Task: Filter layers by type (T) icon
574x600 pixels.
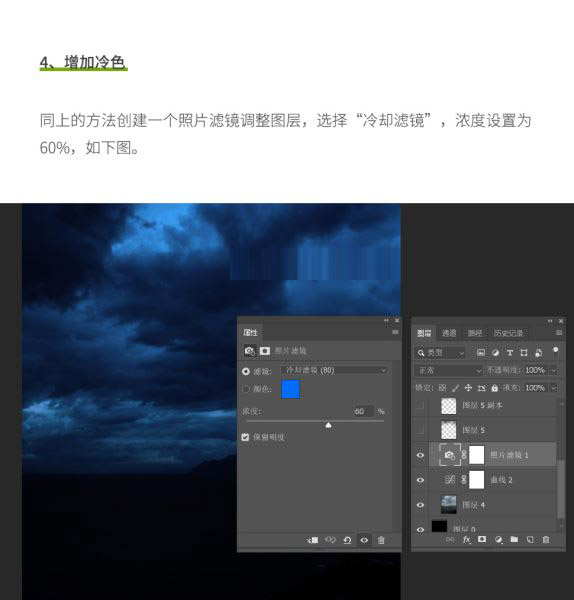Action: click(510, 353)
